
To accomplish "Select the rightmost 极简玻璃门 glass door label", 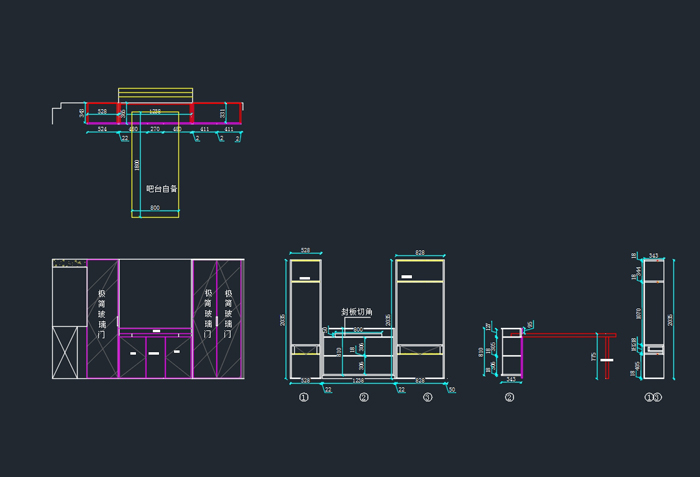I will click(x=229, y=315).
